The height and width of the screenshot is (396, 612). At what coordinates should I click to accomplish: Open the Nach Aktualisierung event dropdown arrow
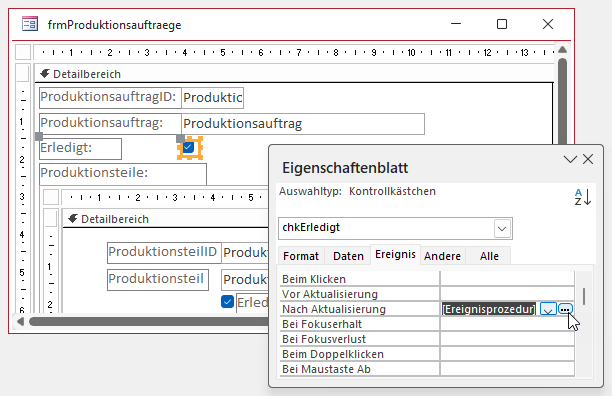548,309
